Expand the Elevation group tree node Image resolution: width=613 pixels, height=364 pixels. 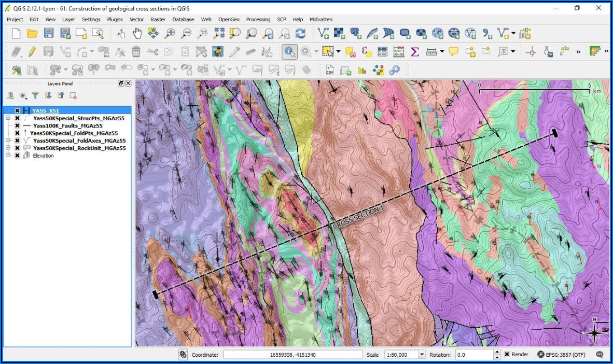click(8, 156)
